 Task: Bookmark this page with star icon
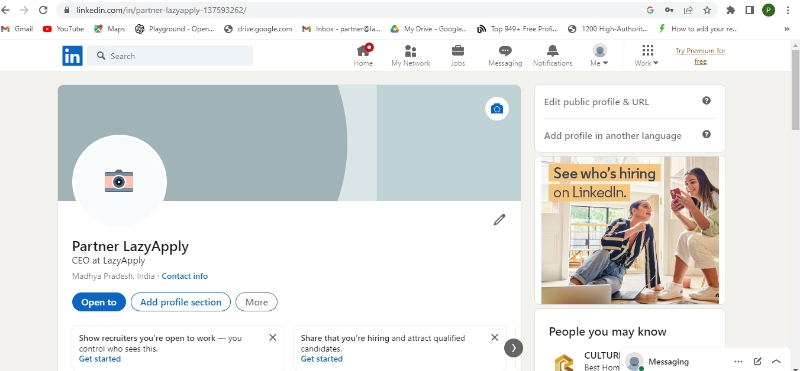[x=707, y=10]
